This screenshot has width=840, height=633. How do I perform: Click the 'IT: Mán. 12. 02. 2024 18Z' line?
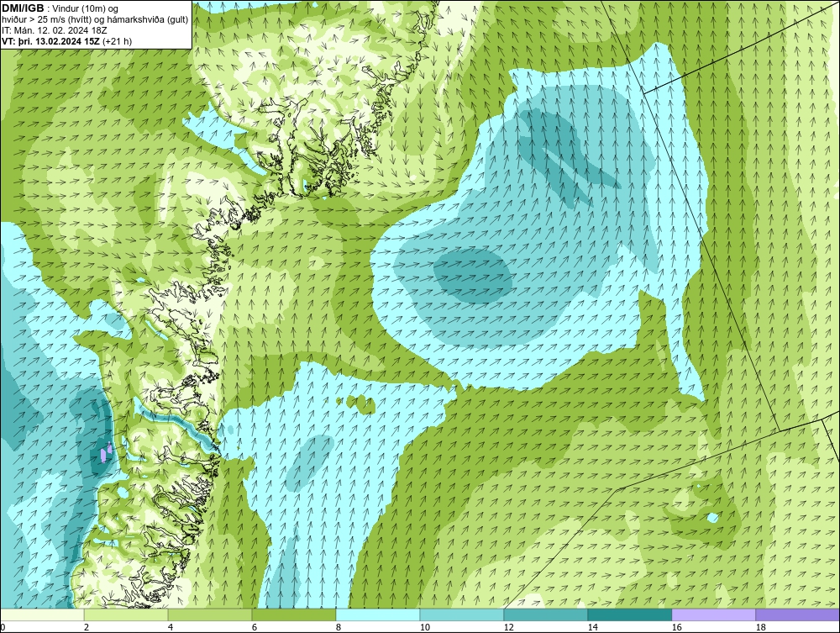tap(55, 30)
